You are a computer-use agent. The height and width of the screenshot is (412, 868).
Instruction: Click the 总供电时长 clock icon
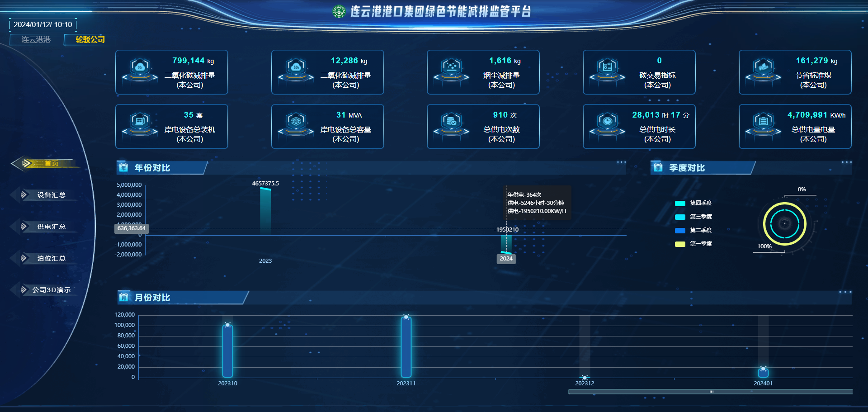(608, 126)
